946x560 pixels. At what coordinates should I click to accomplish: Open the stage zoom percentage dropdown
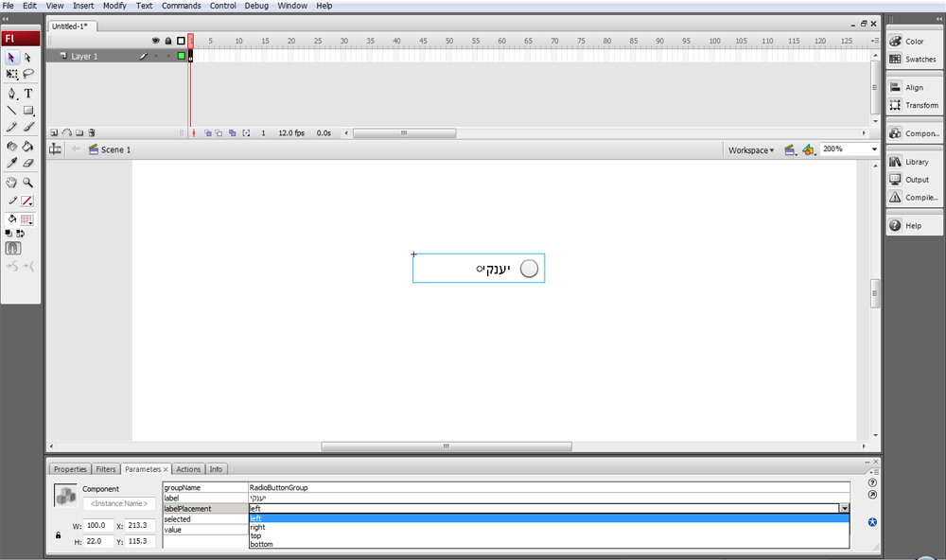click(x=873, y=149)
